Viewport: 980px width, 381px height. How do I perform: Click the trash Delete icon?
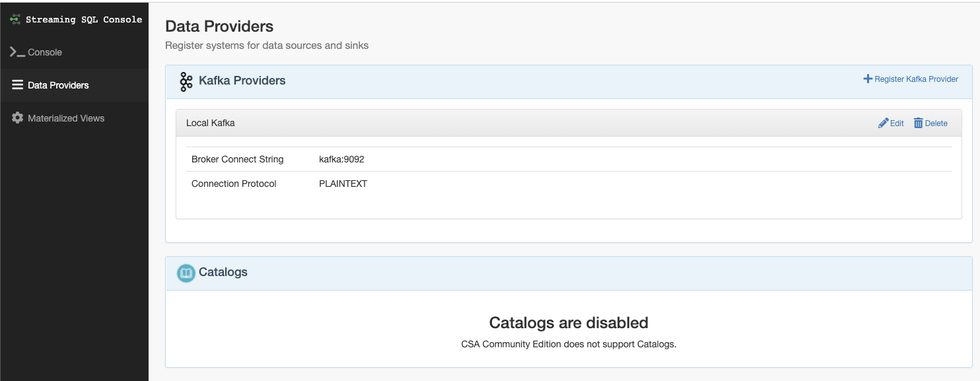(x=918, y=123)
